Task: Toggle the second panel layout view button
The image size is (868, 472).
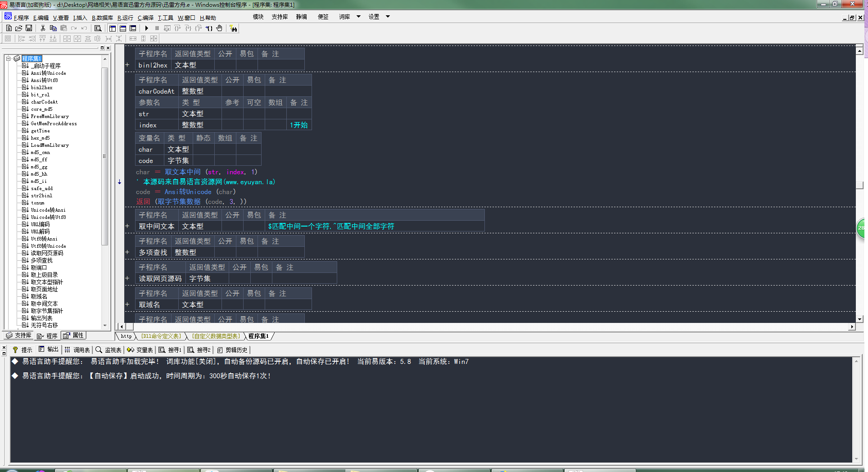Action: [123, 28]
